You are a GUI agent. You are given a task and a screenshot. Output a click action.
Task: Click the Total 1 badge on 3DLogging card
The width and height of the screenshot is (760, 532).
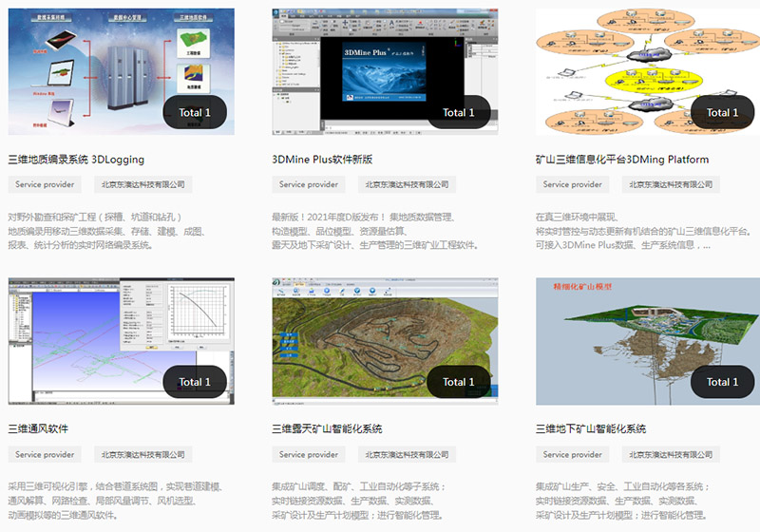195,112
